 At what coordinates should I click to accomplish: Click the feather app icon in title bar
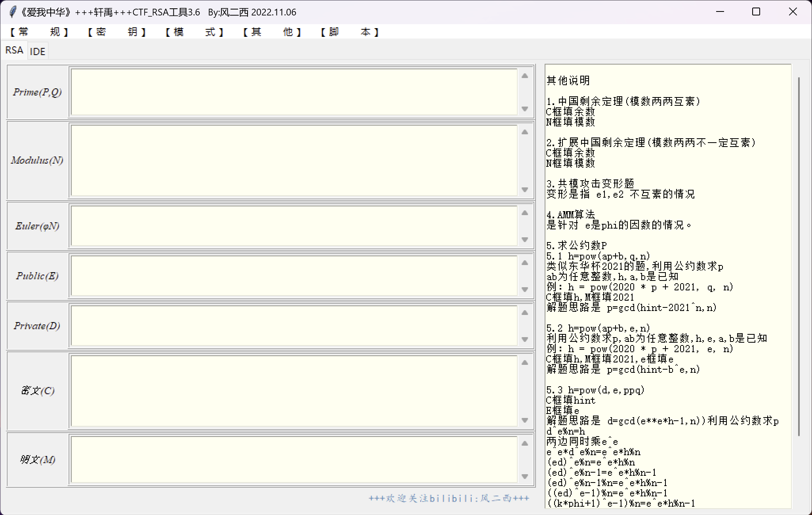[x=13, y=12]
